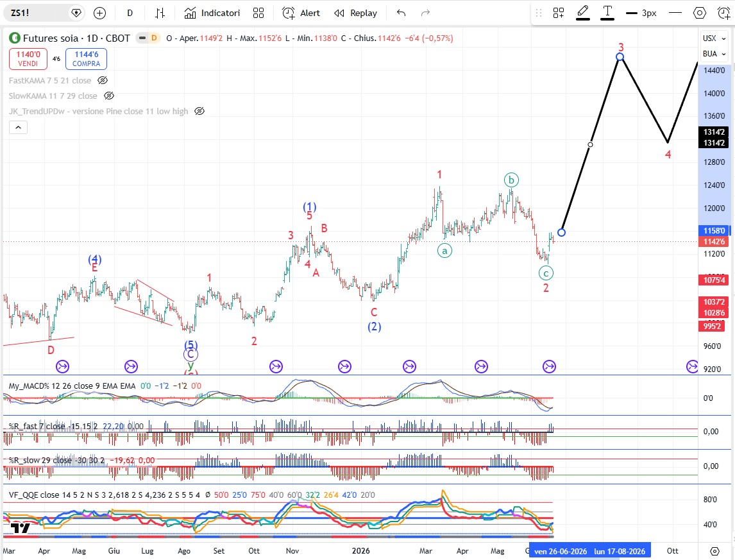Grab the drawing toolbar drag handle
This screenshot has width=735, height=560.
point(539,13)
